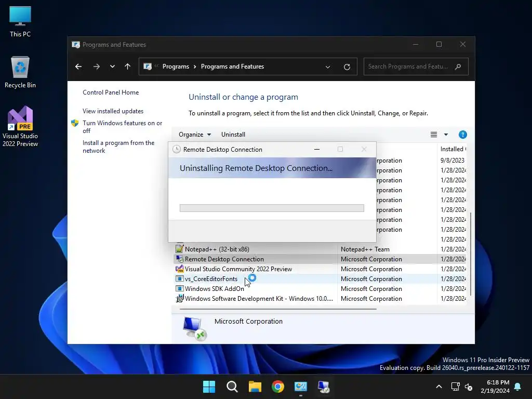Open the clock showing 6:18 PM
This screenshot has height=399, width=532.
tap(495, 387)
